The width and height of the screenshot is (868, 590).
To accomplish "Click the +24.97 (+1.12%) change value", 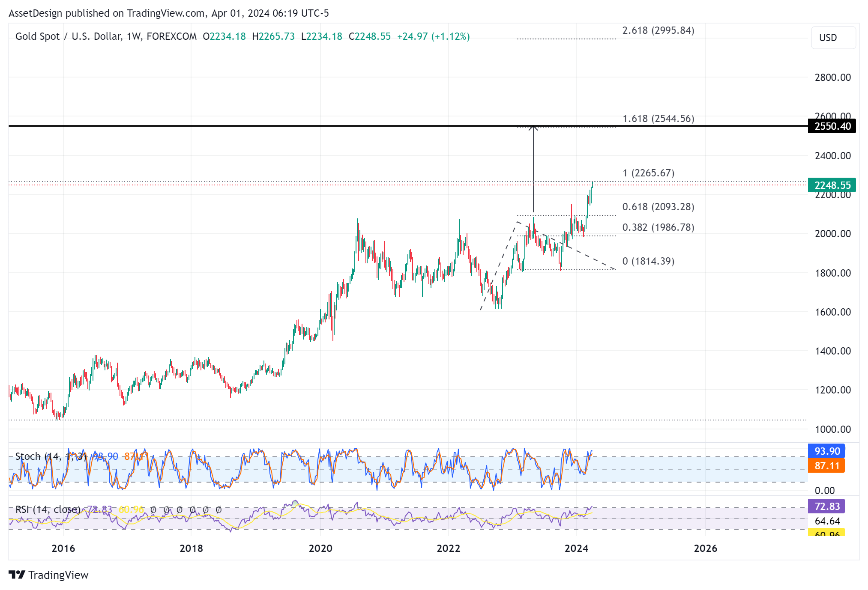I will [433, 36].
